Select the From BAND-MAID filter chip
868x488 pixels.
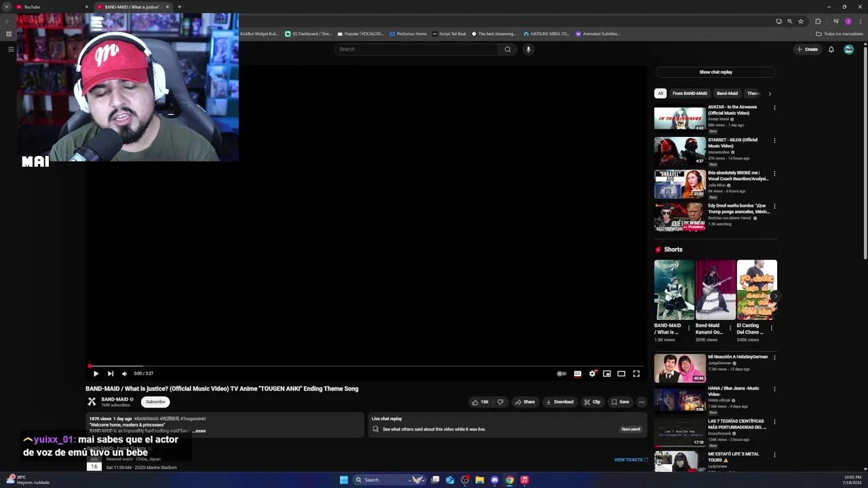[690, 94]
